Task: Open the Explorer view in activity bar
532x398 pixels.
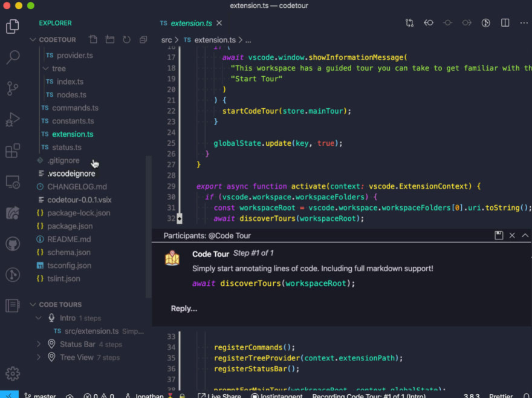Action: tap(13, 27)
